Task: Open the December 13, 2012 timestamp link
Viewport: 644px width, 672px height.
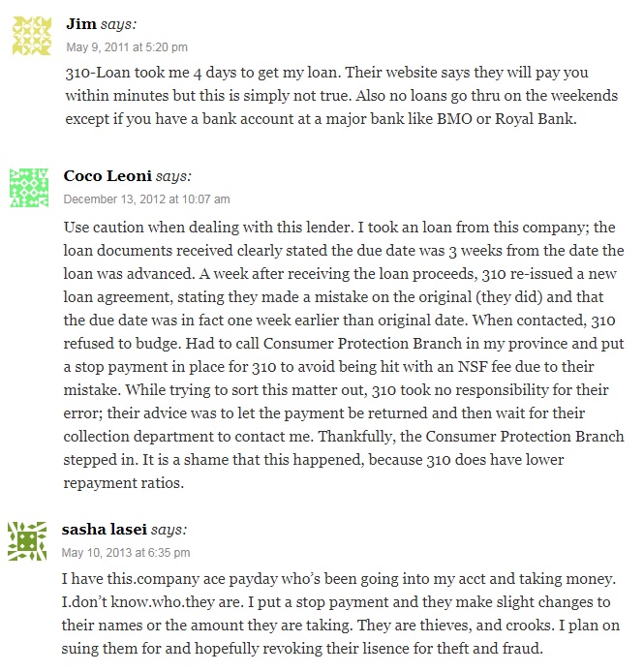Action: pyautogui.click(x=146, y=199)
